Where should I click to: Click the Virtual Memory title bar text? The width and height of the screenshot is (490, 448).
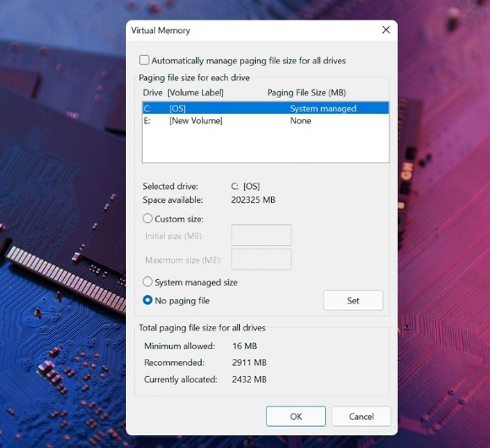[161, 30]
